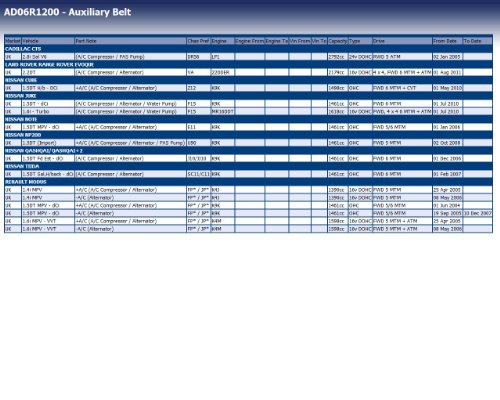Viewport: 500px width, 400px height.
Task: Select the SC11/C11 chassis prefix cell
Action: [x=199, y=174]
